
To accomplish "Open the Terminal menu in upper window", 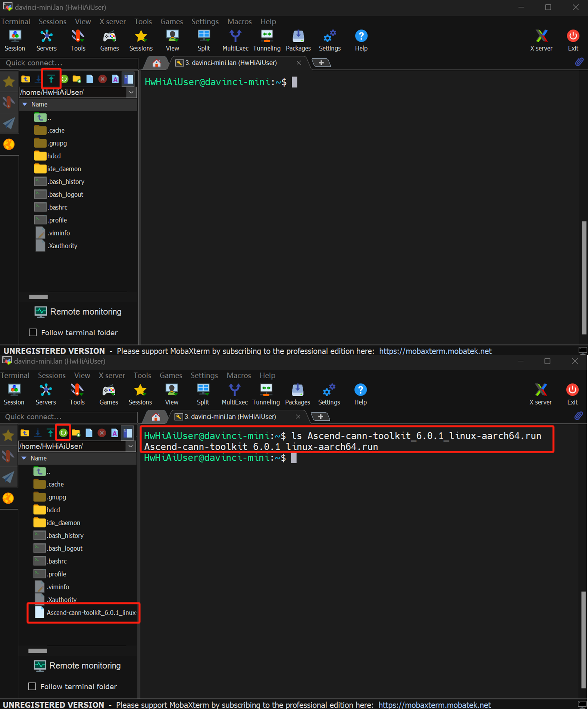I will 16,21.
